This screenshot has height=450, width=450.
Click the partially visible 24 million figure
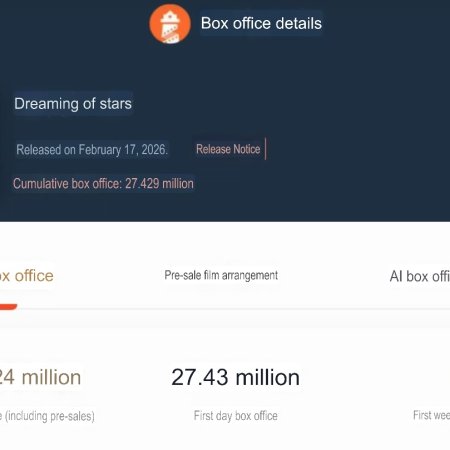point(40,377)
